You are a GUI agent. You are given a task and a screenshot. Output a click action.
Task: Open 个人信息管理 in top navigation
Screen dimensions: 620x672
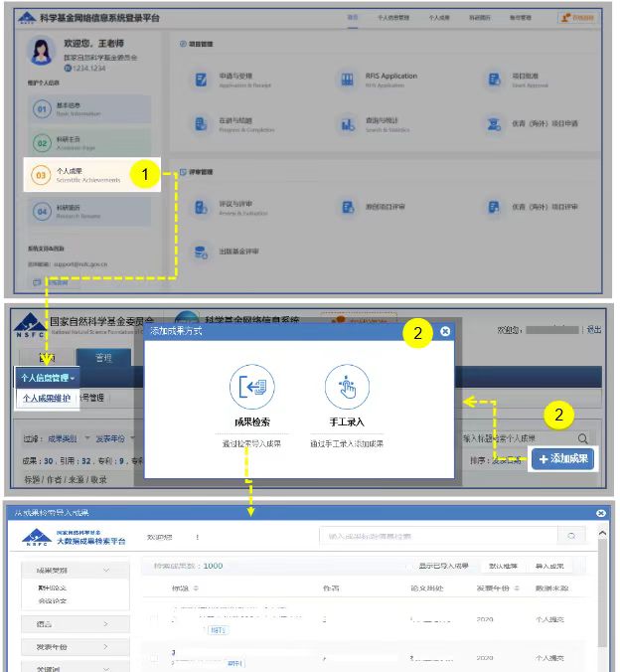(x=392, y=18)
